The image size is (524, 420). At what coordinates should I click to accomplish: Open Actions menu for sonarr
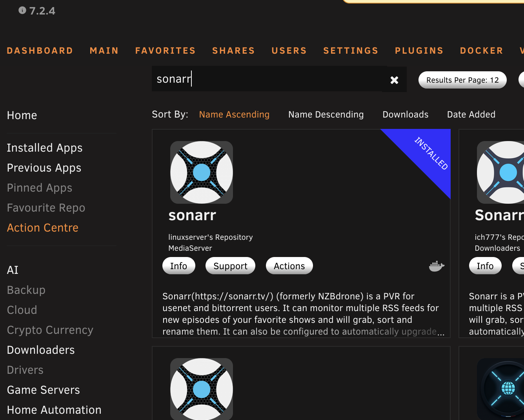tap(289, 266)
